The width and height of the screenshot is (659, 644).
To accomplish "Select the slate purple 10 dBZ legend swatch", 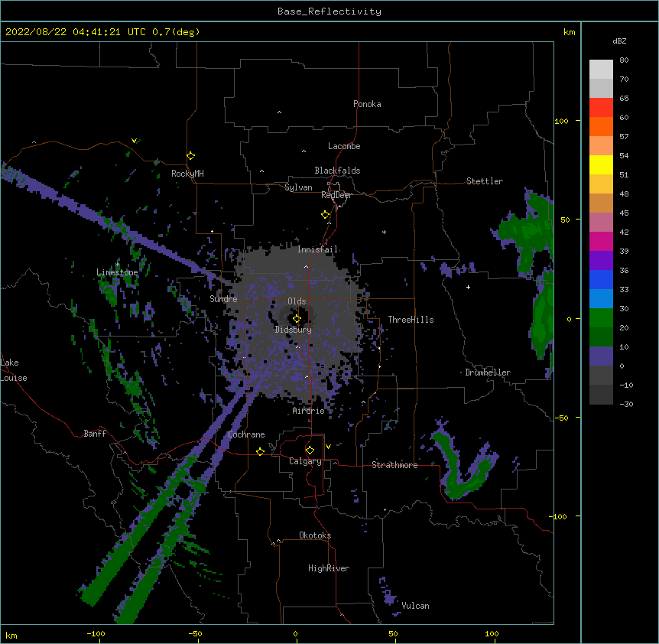I will coord(601,356).
